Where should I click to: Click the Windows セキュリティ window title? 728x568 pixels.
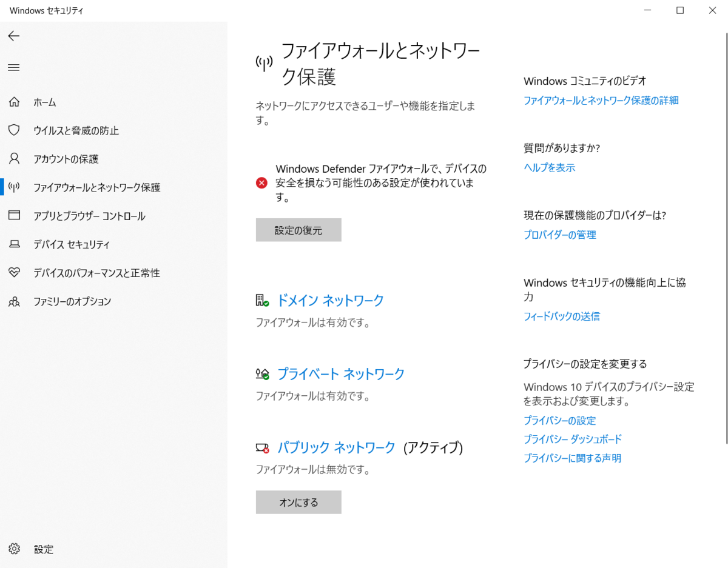(x=47, y=11)
